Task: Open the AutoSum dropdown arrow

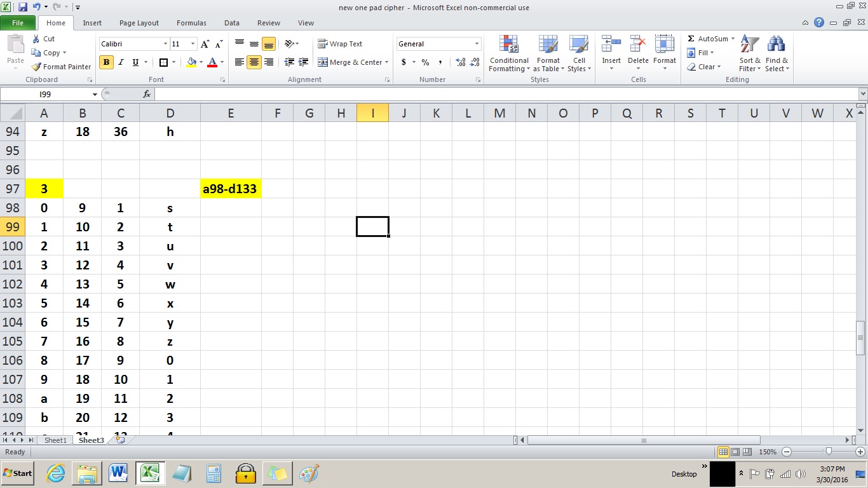Action: [x=733, y=39]
